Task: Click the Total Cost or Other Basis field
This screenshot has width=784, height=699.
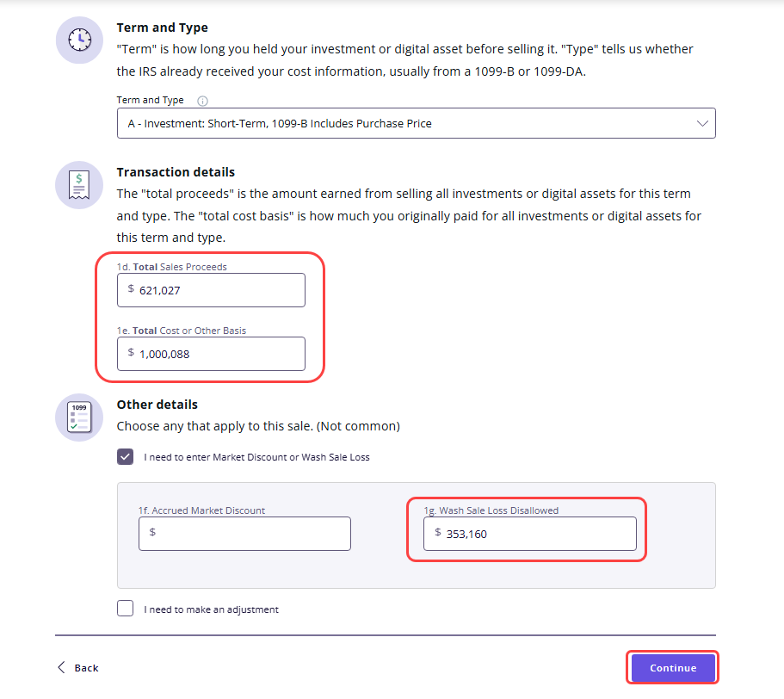Action: [x=211, y=354]
